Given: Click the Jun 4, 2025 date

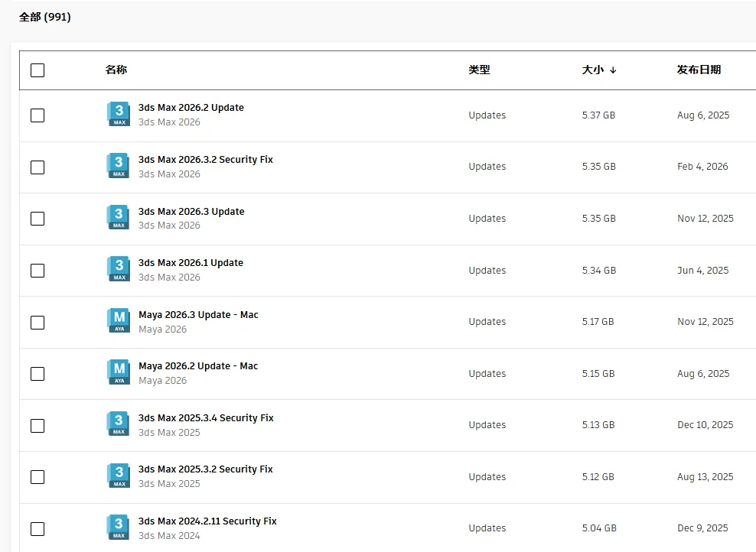Looking at the screenshot, I should click(x=703, y=271).
